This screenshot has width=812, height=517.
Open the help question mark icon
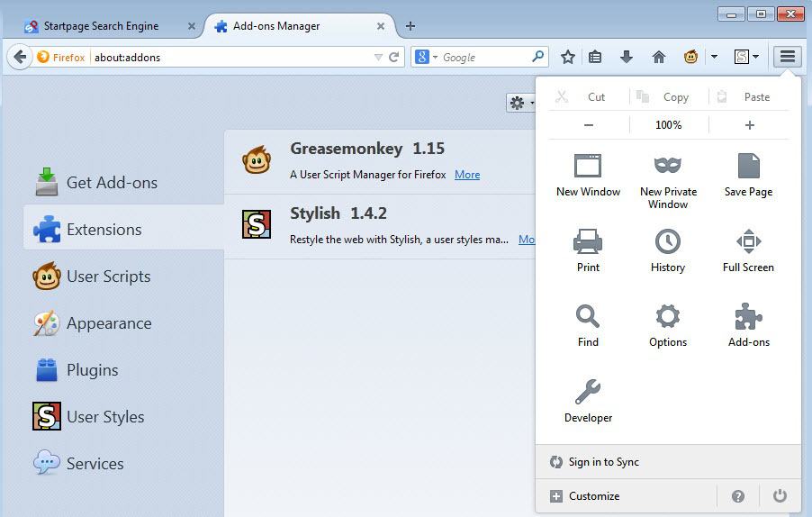point(738,496)
